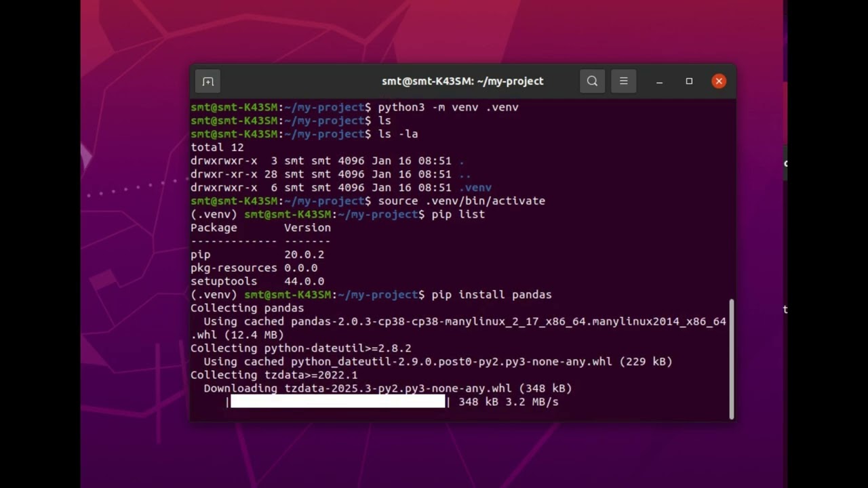Screen dimensions: 868x488
Task: Click the 'python3 -m venv .venv' command
Action: point(448,107)
